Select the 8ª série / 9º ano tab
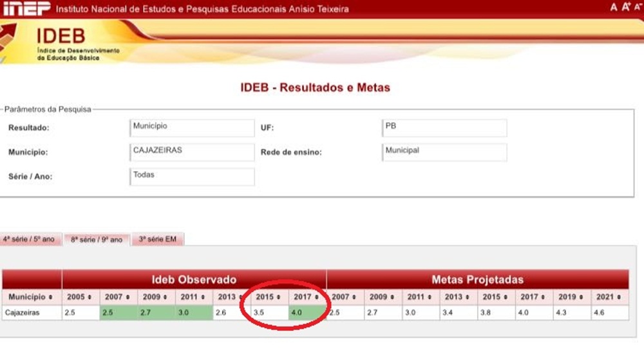644x348 pixels. tap(97, 239)
